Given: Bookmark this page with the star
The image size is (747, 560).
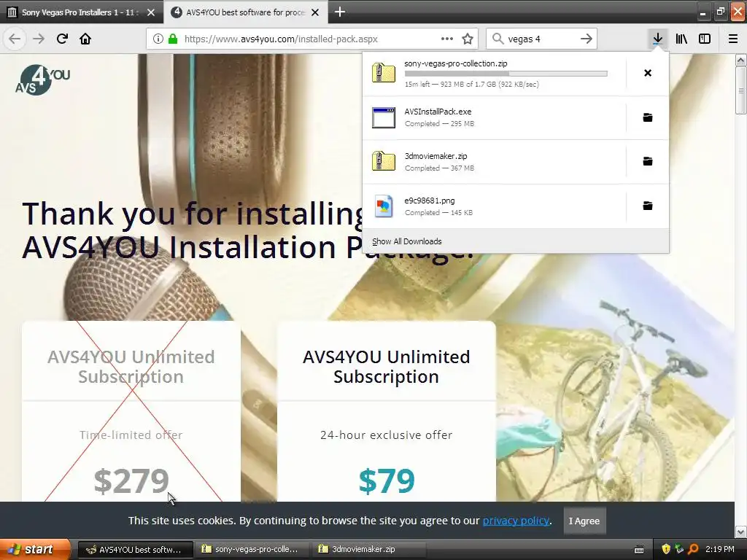Looking at the screenshot, I should 468,39.
